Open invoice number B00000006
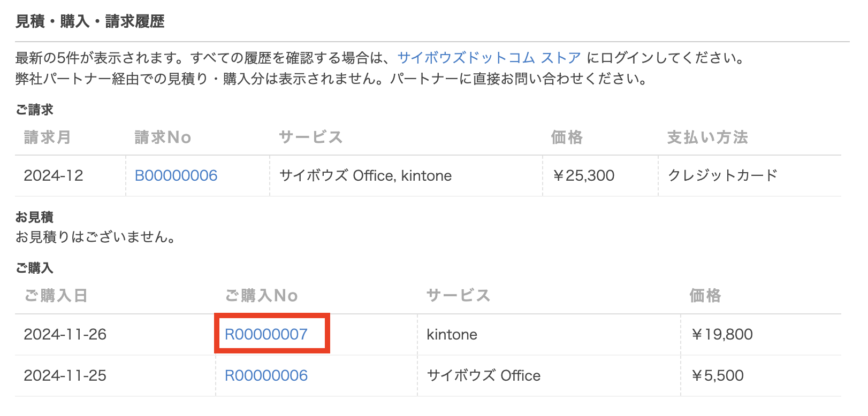The height and width of the screenshot is (416, 868). (176, 175)
